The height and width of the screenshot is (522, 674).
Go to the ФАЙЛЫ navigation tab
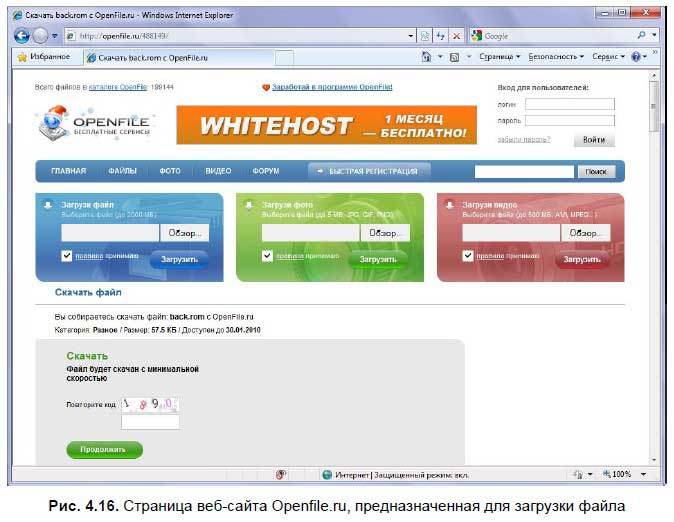click(122, 171)
